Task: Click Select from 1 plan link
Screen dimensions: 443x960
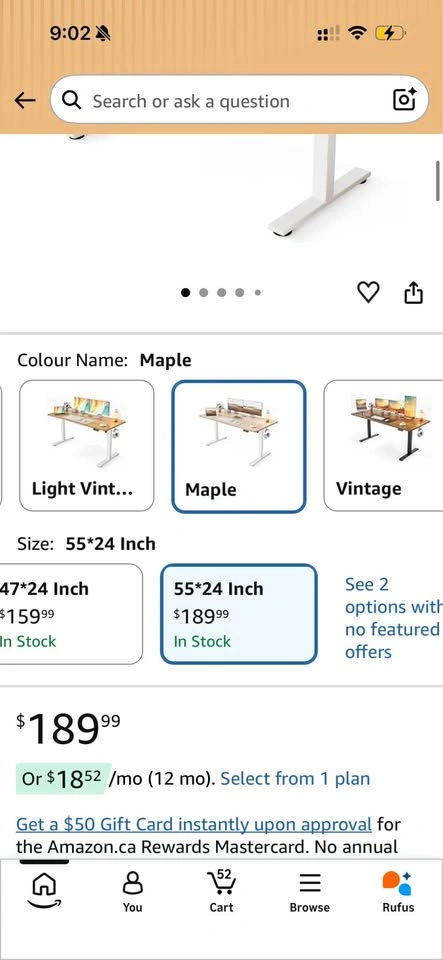Action: [x=295, y=779]
